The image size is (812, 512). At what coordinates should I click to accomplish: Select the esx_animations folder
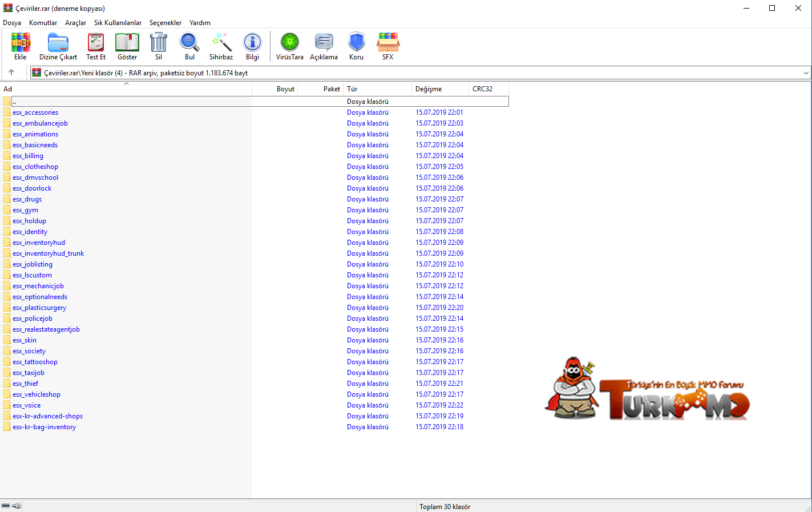coord(35,134)
